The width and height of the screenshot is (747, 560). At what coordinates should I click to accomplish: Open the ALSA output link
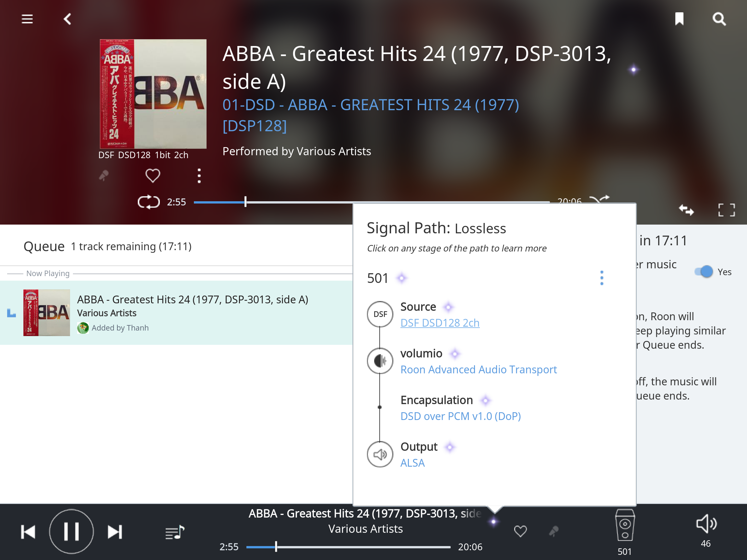pyautogui.click(x=412, y=463)
